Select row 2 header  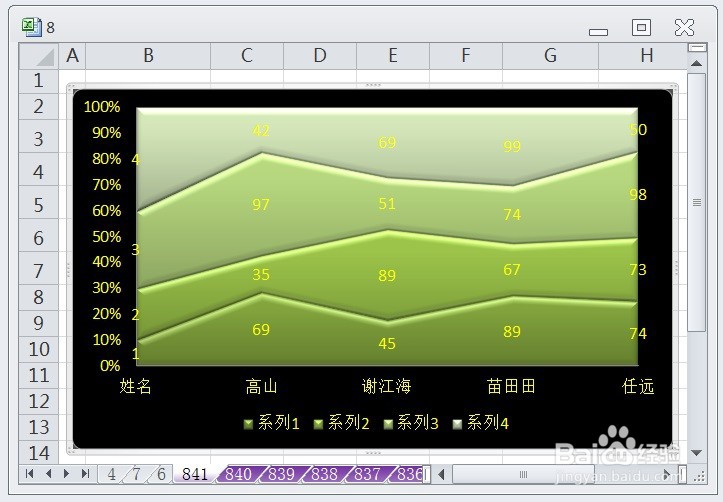coord(39,106)
